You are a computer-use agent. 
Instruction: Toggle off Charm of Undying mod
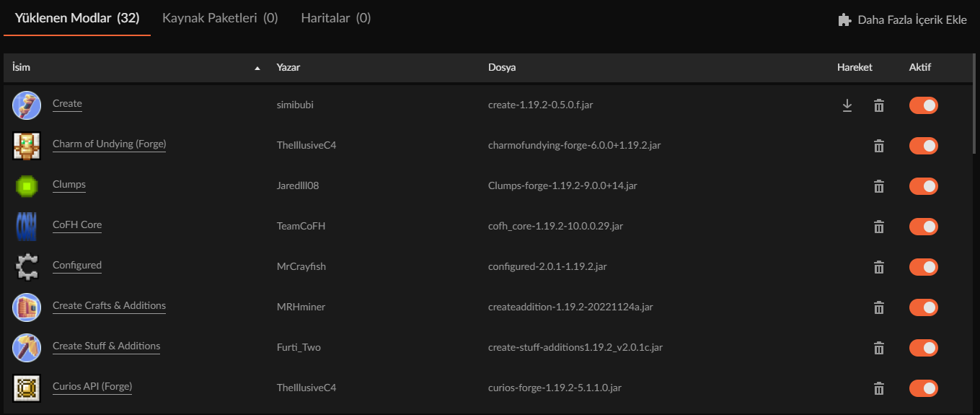point(924,146)
